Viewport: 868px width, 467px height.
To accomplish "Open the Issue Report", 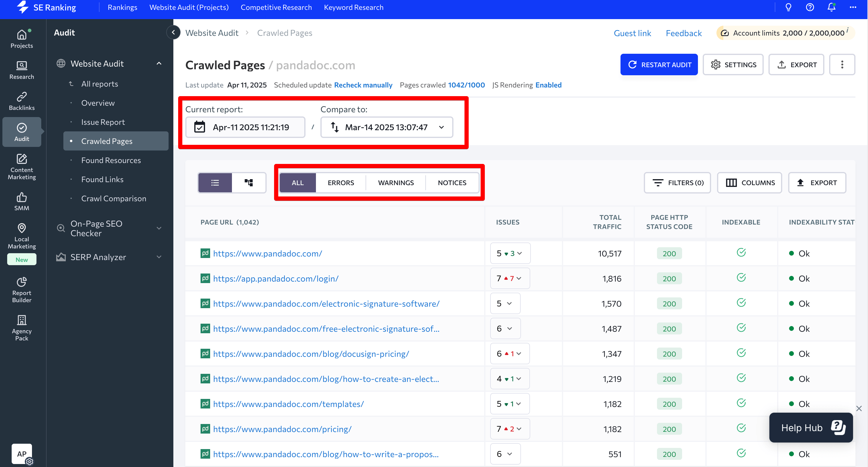I will click(103, 122).
